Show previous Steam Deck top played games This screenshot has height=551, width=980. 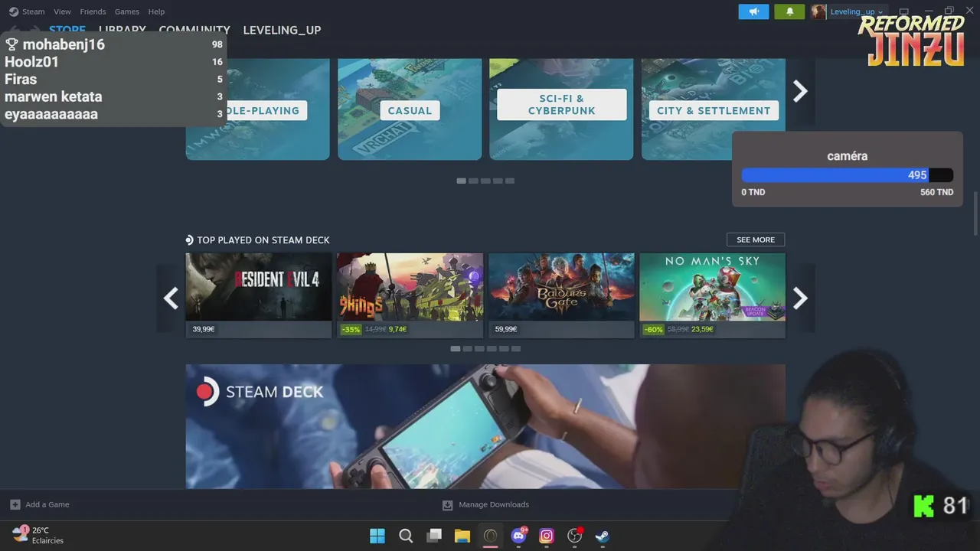(171, 298)
